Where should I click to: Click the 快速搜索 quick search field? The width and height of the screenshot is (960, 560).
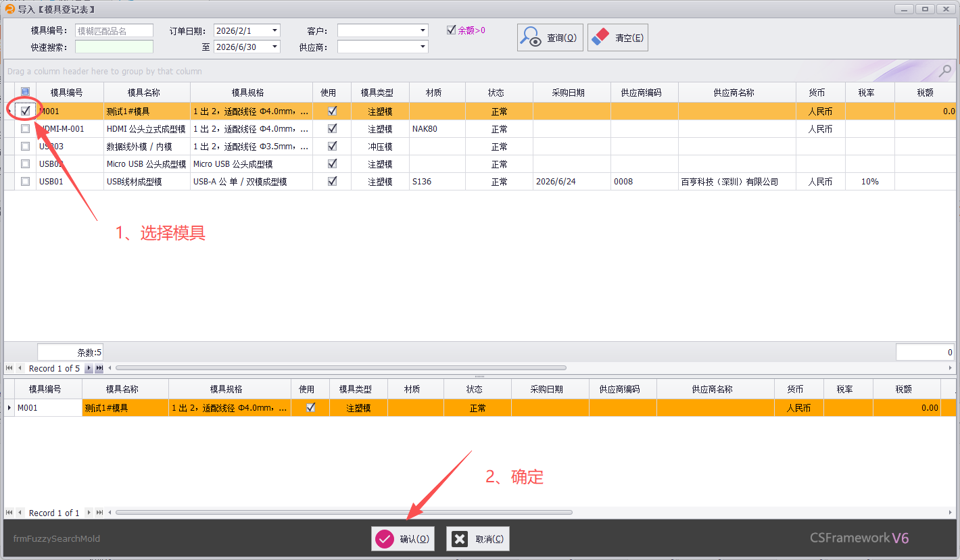click(114, 47)
